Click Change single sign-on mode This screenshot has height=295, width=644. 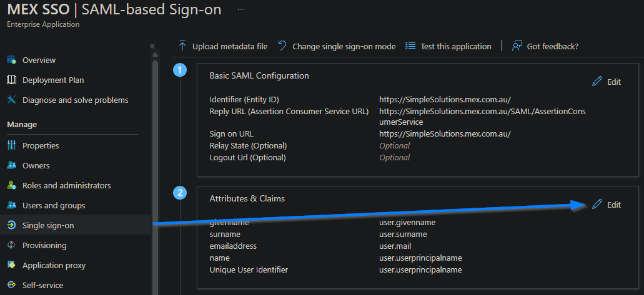[x=337, y=46]
